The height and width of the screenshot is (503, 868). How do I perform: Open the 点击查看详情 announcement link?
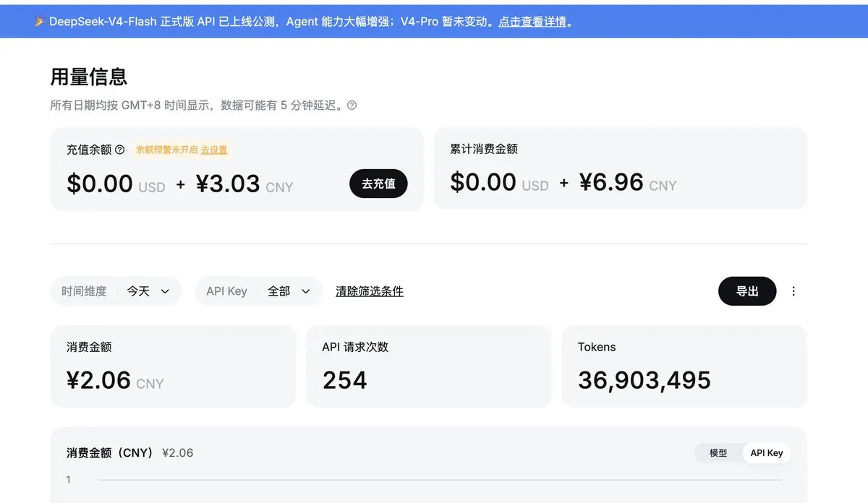pyautogui.click(x=532, y=22)
